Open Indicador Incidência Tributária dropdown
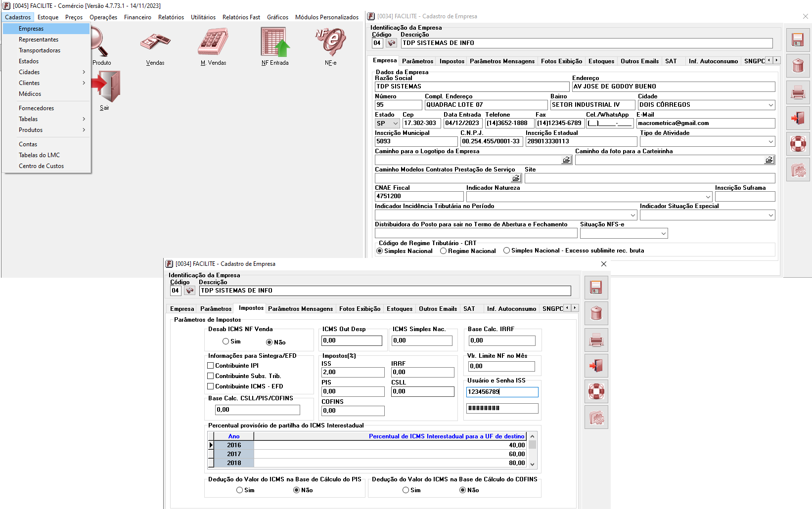This screenshot has width=812, height=509. coord(632,215)
